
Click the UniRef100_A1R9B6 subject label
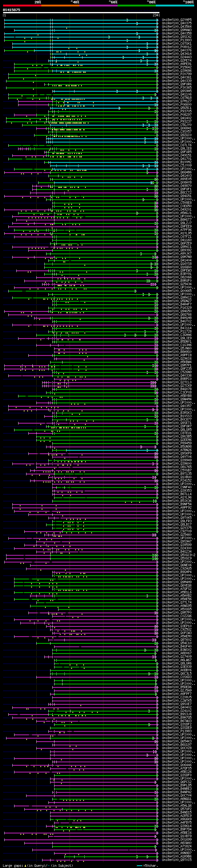(176, 856)
